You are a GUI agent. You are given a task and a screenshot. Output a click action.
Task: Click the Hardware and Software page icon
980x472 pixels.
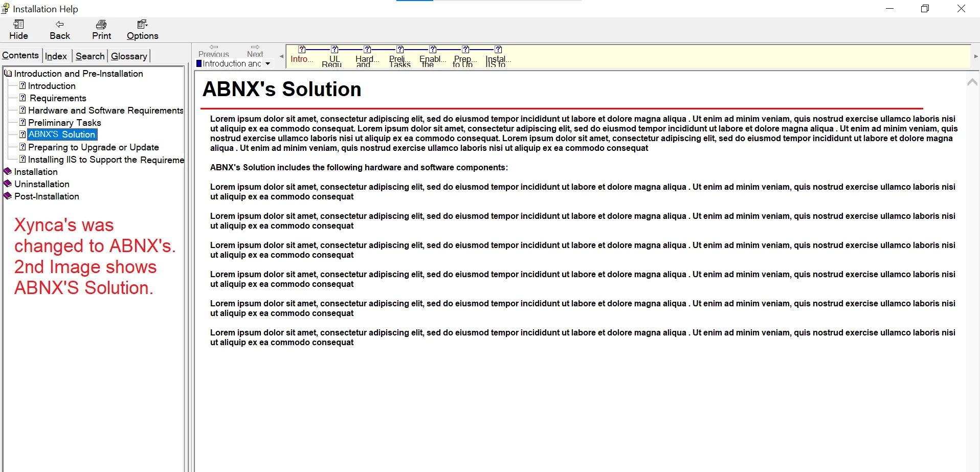point(23,110)
